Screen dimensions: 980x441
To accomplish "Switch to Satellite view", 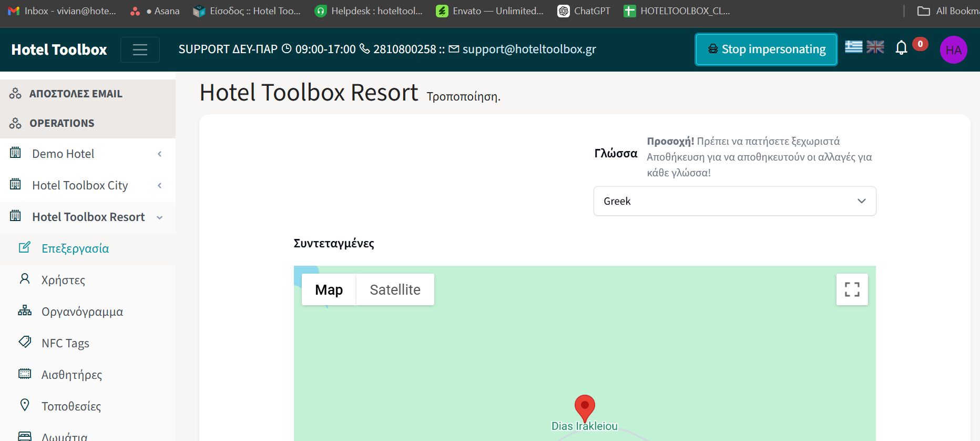I will click(395, 289).
